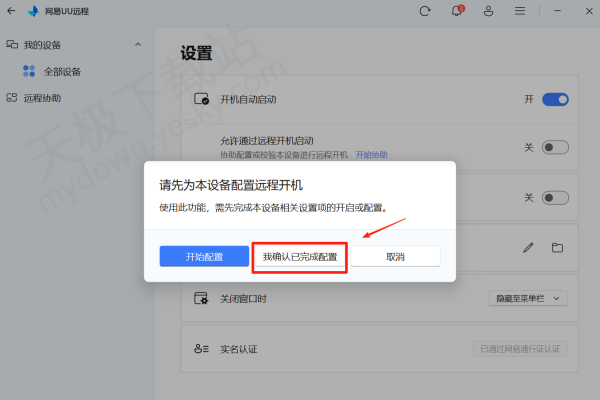Collapse the 我的设备 section chevron

click(x=138, y=45)
